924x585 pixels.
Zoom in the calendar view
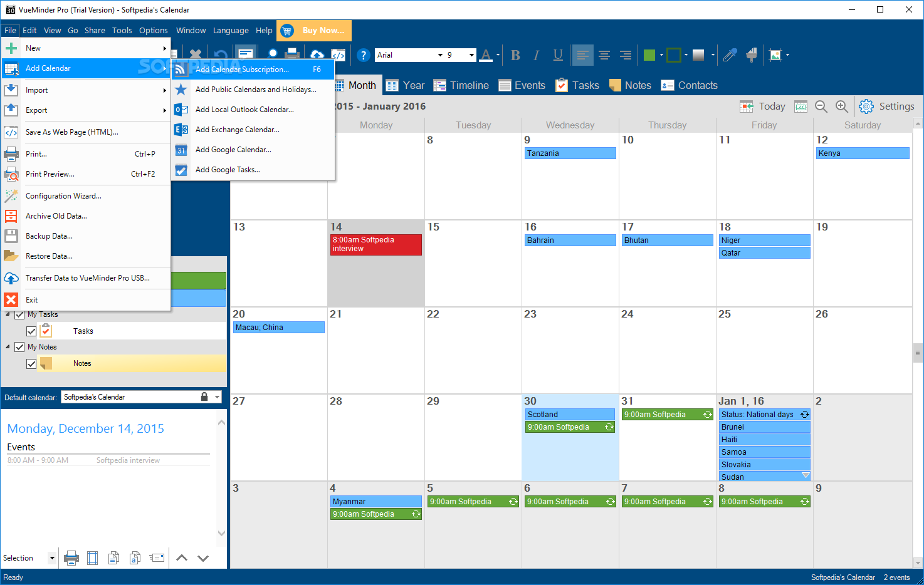[x=842, y=106]
